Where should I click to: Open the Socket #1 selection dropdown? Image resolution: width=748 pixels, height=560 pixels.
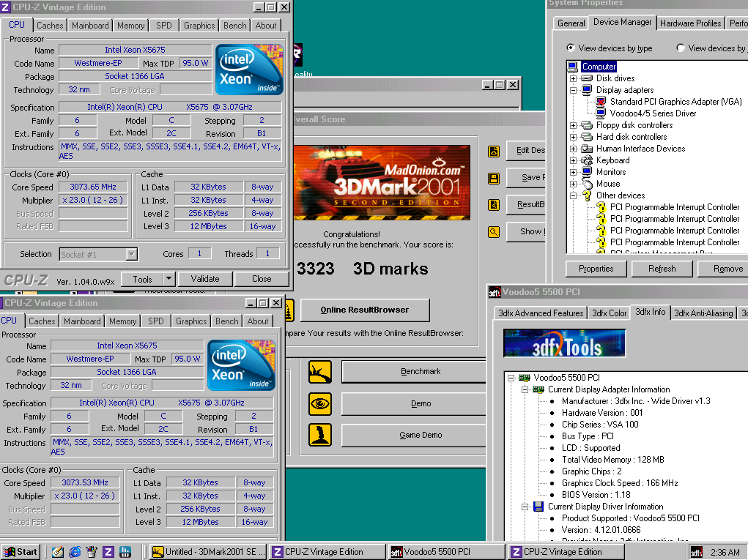[x=132, y=255]
